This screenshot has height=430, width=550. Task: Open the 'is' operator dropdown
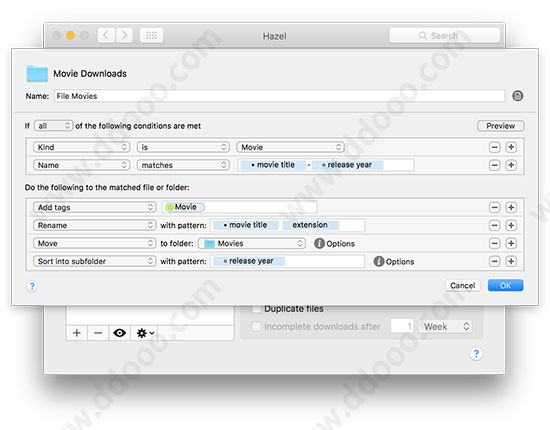point(183,147)
